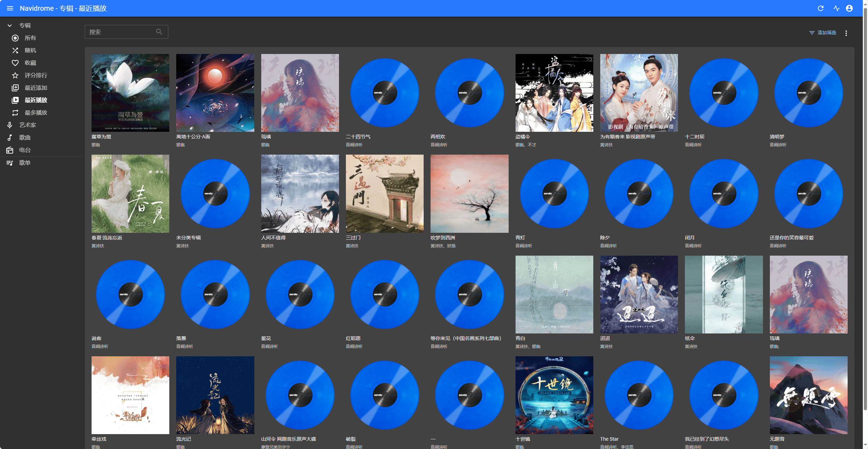Viewport: 868px width, 449px height.
Task: Click the The Star album title
Action: 609,439
